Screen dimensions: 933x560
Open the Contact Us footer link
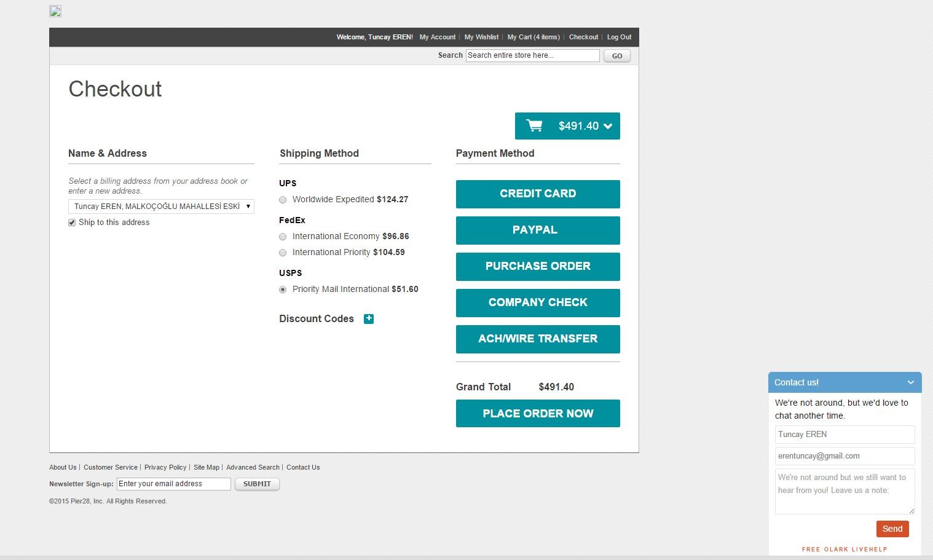[303, 467]
